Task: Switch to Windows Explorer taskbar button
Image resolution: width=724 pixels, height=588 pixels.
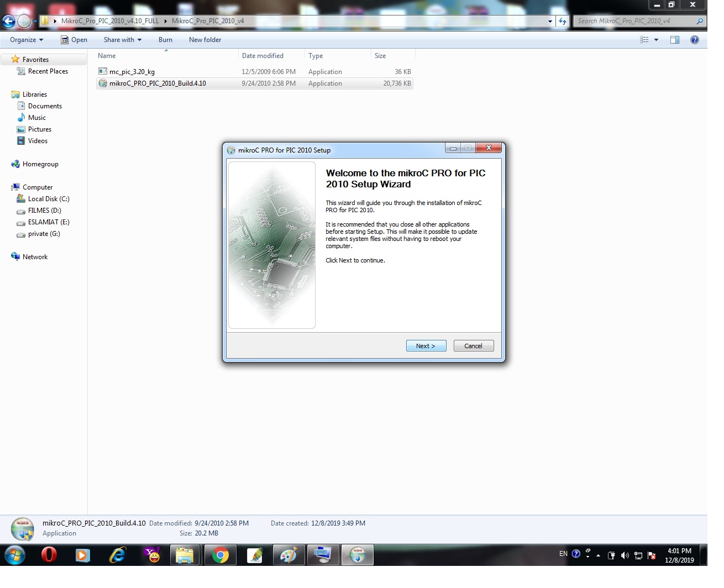Action: coord(185,555)
